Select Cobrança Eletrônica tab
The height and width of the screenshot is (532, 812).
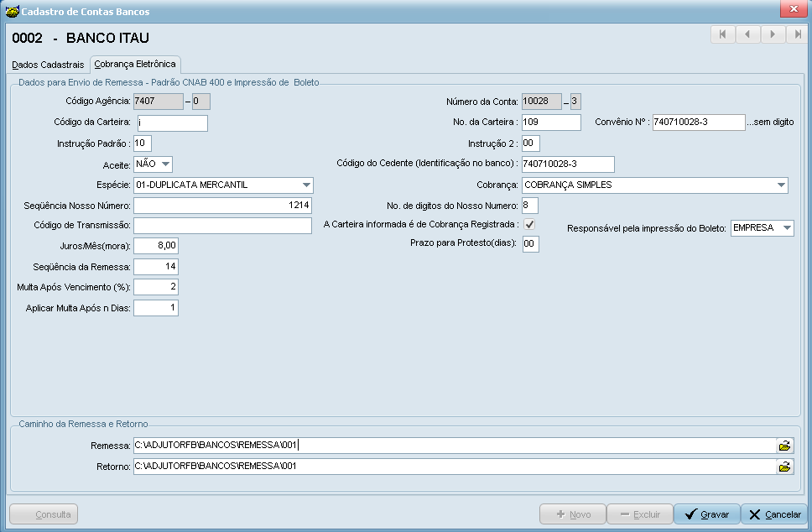(x=135, y=65)
